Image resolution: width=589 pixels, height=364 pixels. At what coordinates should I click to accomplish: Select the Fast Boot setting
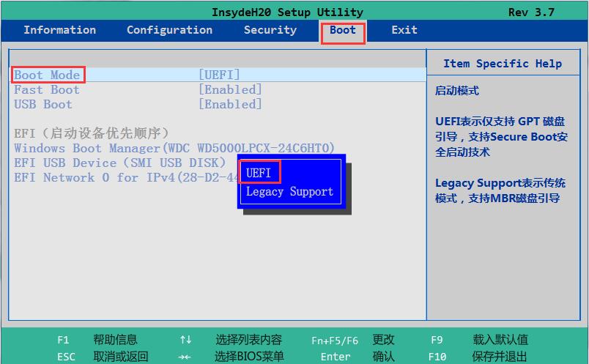[x=47, y=90]
